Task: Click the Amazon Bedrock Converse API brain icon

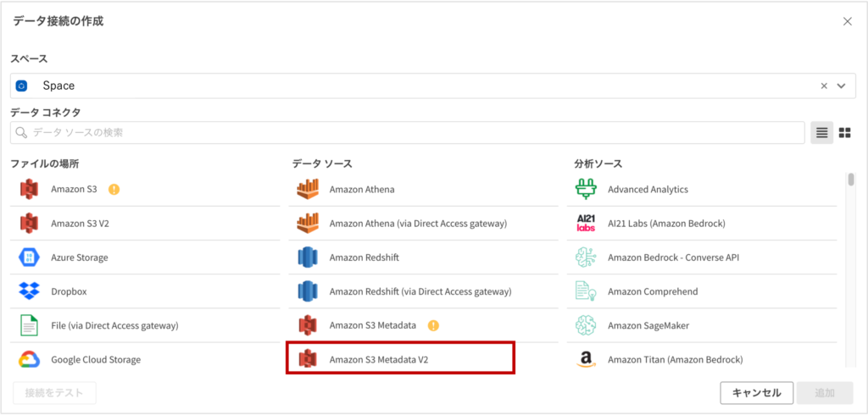Action: [586, 257]
